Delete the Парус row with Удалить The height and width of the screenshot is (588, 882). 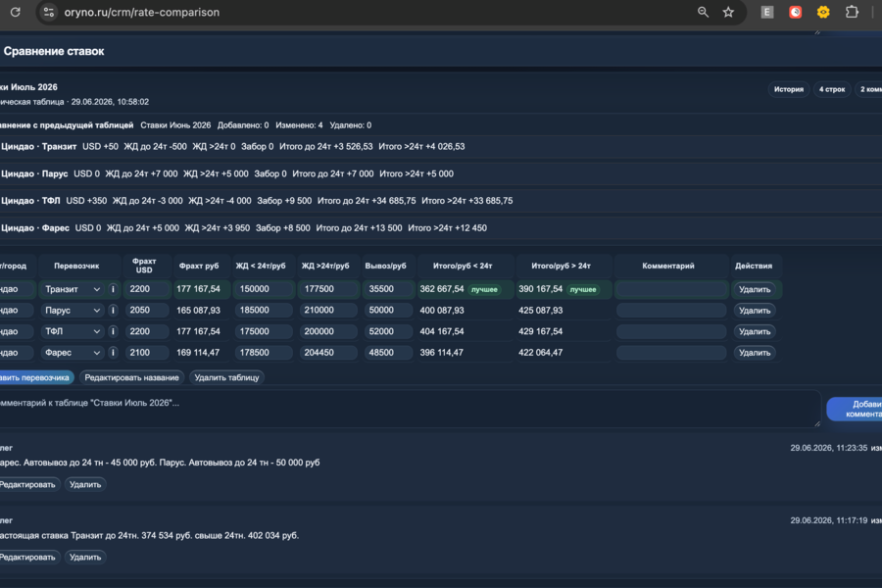coord(755,310)
